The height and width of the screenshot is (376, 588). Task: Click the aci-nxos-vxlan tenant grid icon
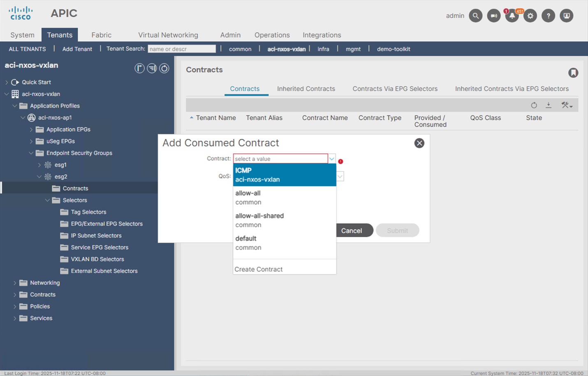[15, 94]
